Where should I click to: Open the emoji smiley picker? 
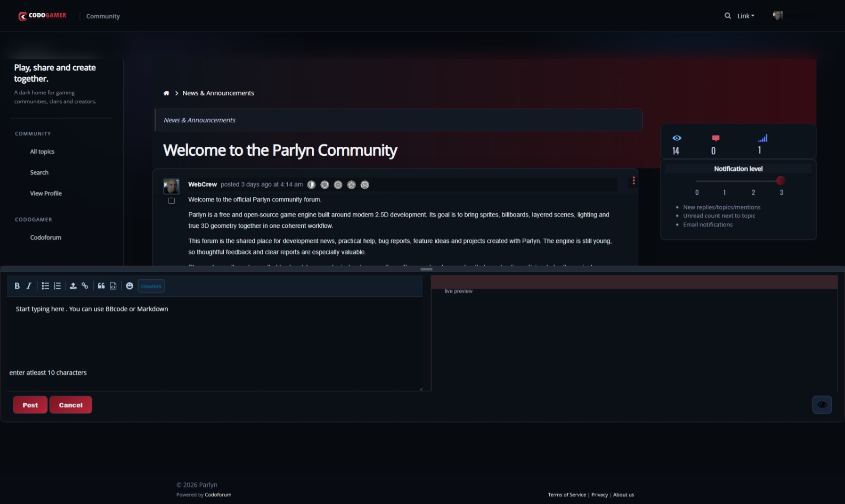pyautogui.click(x=130, y=286)
